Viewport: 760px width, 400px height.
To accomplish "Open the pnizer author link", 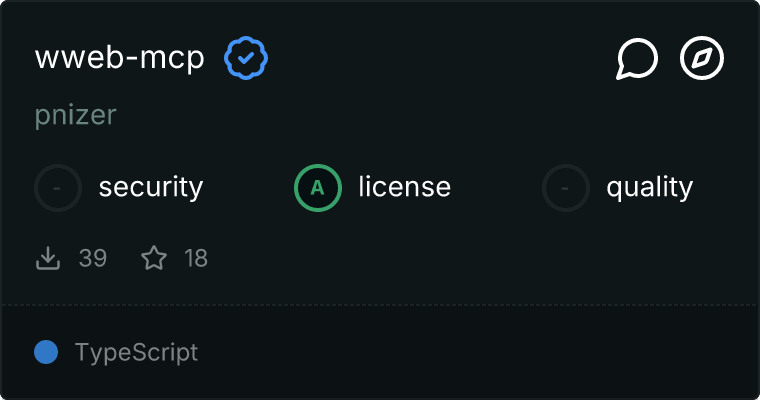I will [76, 115].
